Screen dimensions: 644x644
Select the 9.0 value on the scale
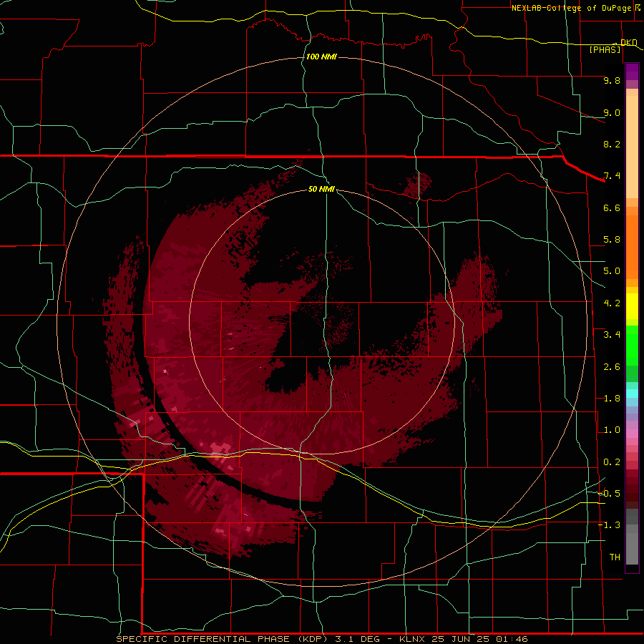[612, 112]
